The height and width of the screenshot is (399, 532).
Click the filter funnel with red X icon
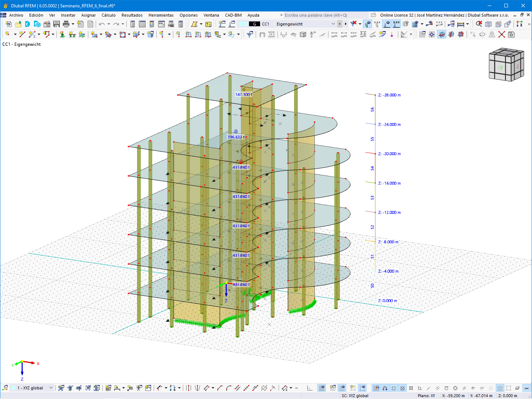click(354, 24)
